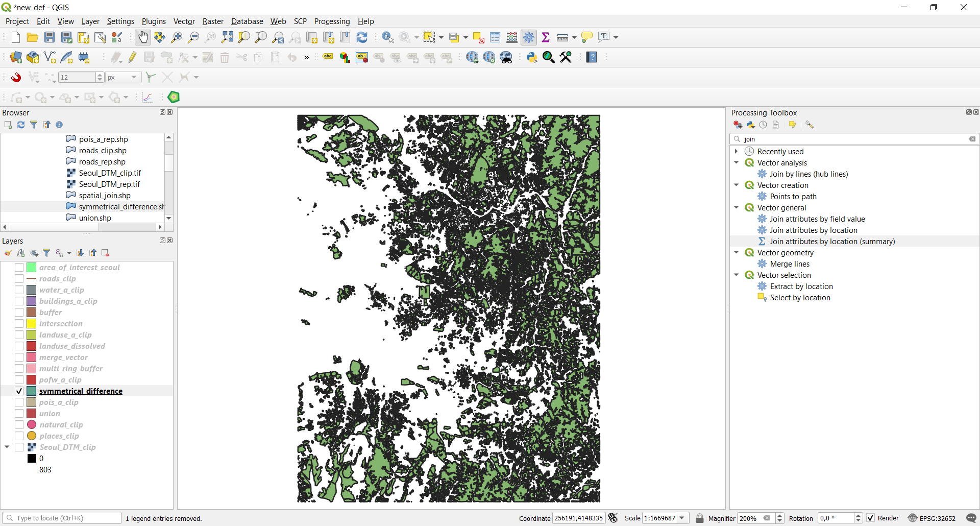Open the Raster menu
The height and width of the screenshot is (526, 980).
coord(213,21)
